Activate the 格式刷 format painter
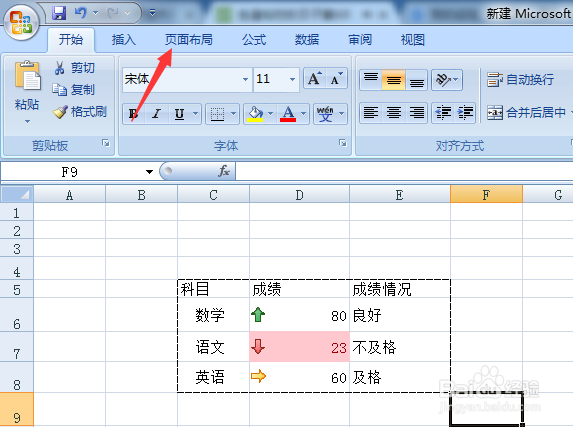 click(x=80, y=112)
